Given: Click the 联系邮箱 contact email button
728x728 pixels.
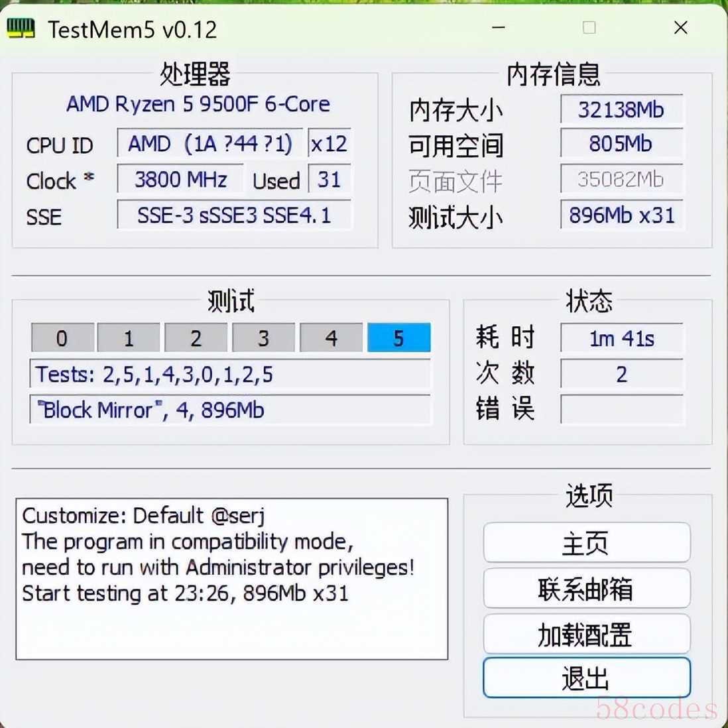Looking at the screenshot, I should [x=586, y=588].
